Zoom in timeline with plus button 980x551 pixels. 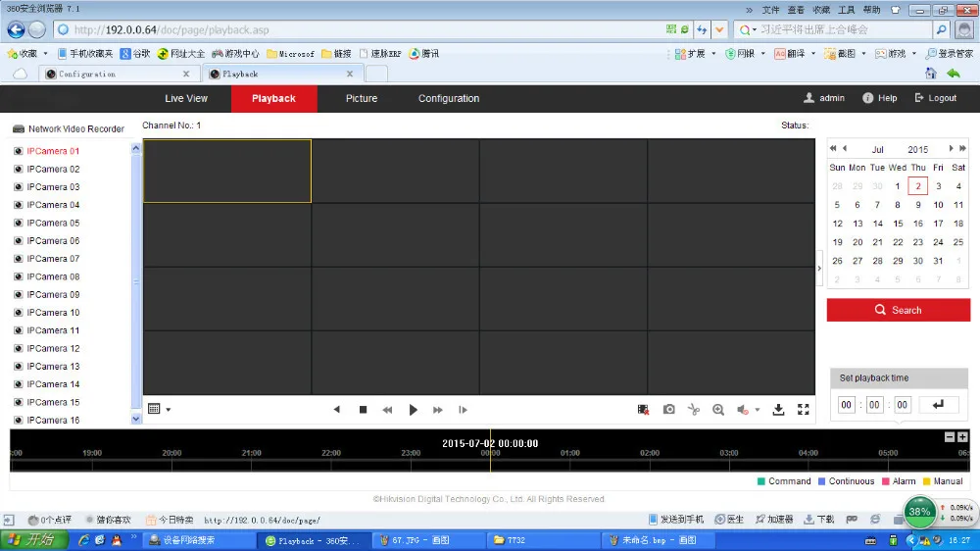(962, 437)
